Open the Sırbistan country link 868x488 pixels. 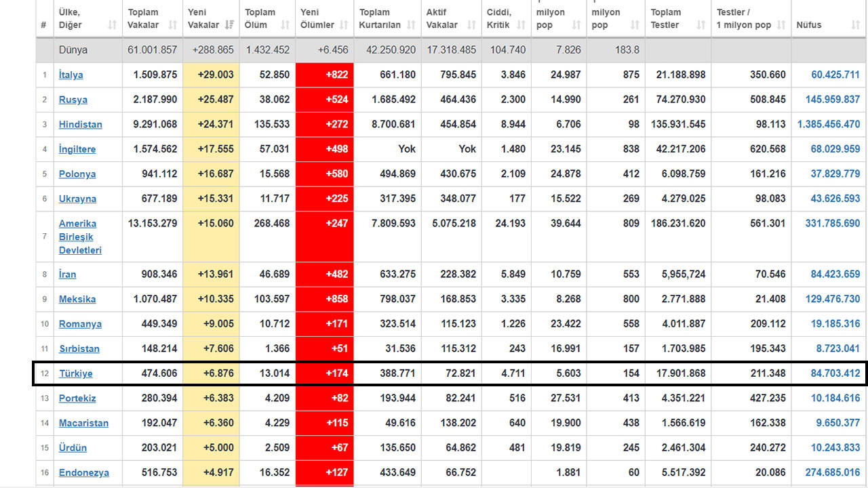point(79,349)
